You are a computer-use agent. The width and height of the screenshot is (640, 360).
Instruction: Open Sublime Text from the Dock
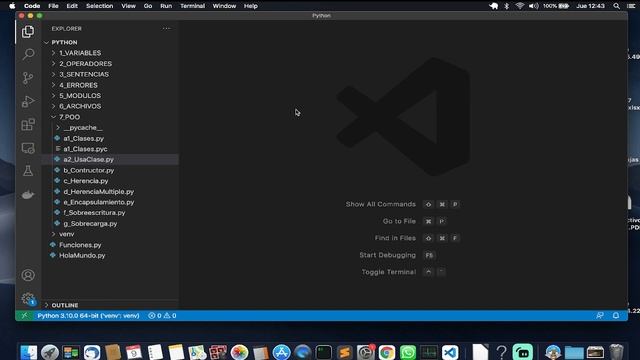click(344, 352)
